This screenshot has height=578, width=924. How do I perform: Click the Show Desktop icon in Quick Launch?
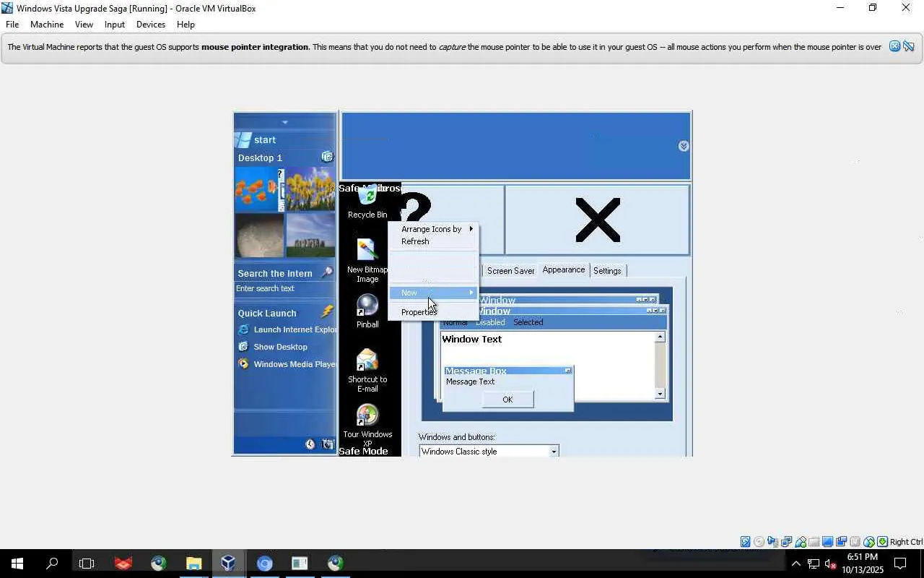tap(244, 347)
